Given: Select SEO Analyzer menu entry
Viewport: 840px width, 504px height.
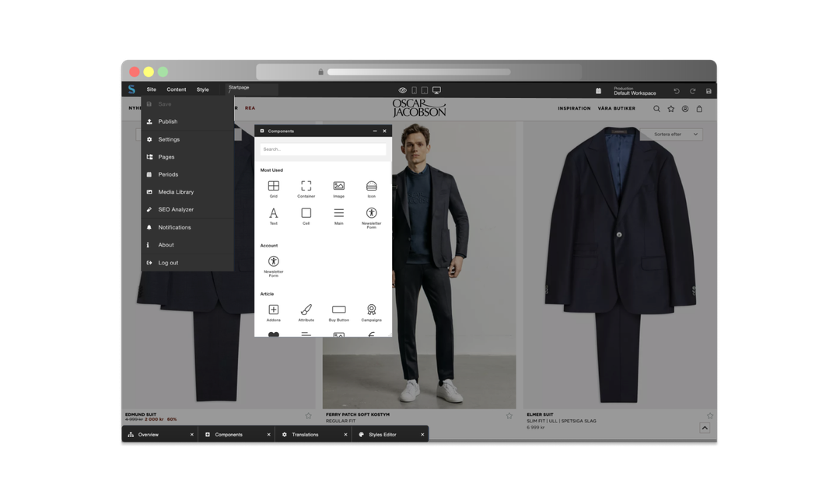Looking at the screenshot, I should point(176,209).
